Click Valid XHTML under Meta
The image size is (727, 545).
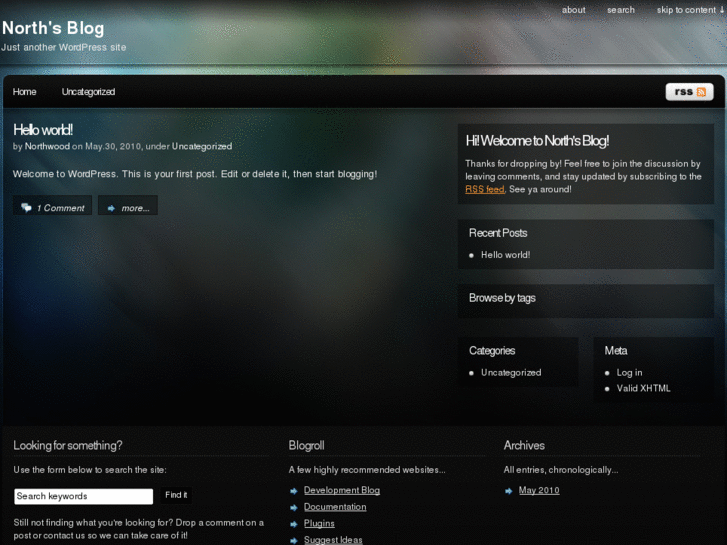tap(644, 389)
